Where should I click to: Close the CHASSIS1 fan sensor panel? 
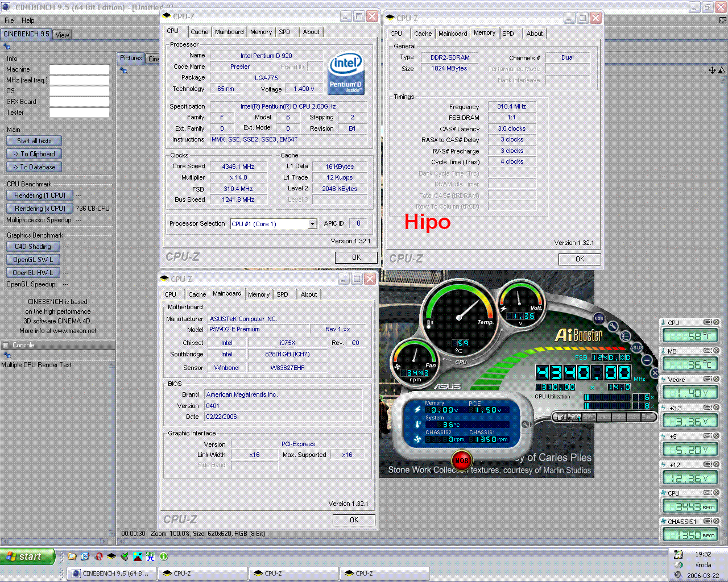pos(717,521)
